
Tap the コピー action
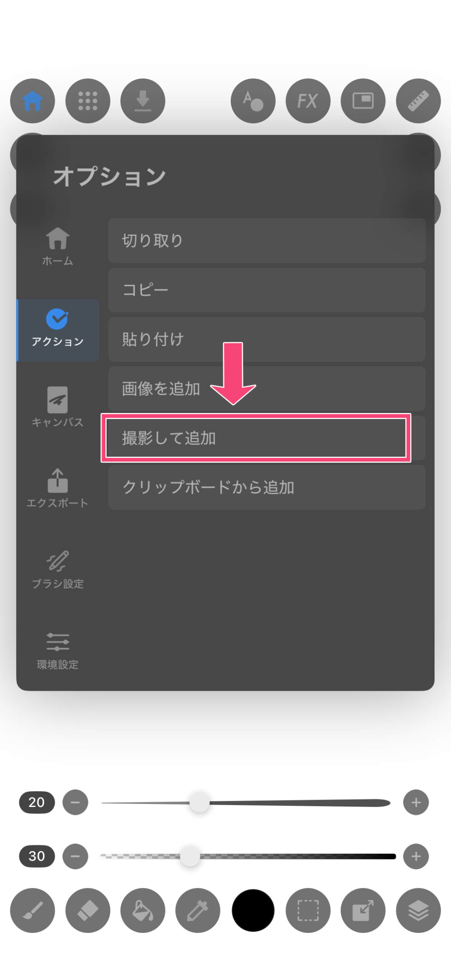tap(267, 290)
